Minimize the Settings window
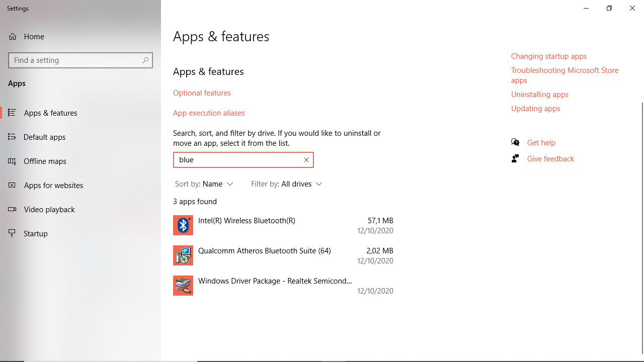This screenshot has width=644, height=362. click(586, 8)
